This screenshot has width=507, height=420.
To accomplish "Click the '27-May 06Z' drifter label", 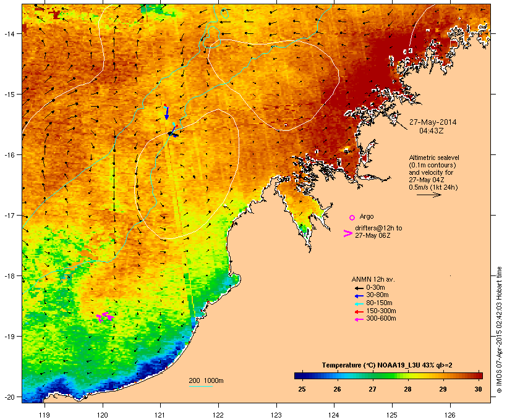I will click(x=372, y=235).
